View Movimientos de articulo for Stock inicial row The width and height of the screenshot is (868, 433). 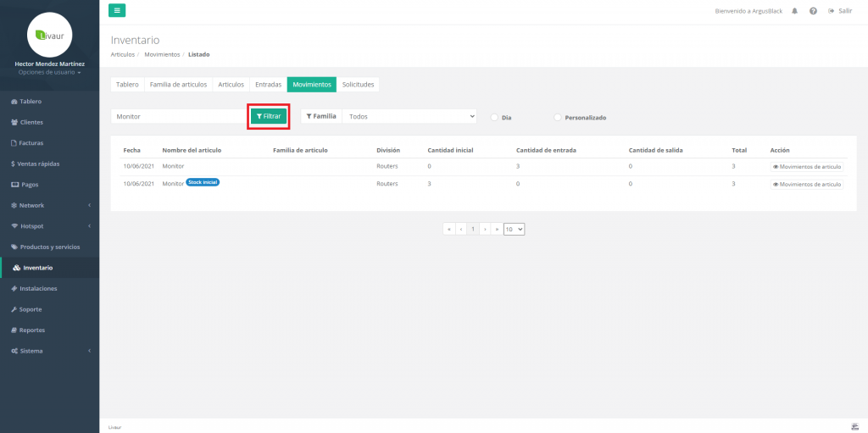(807, 185)
